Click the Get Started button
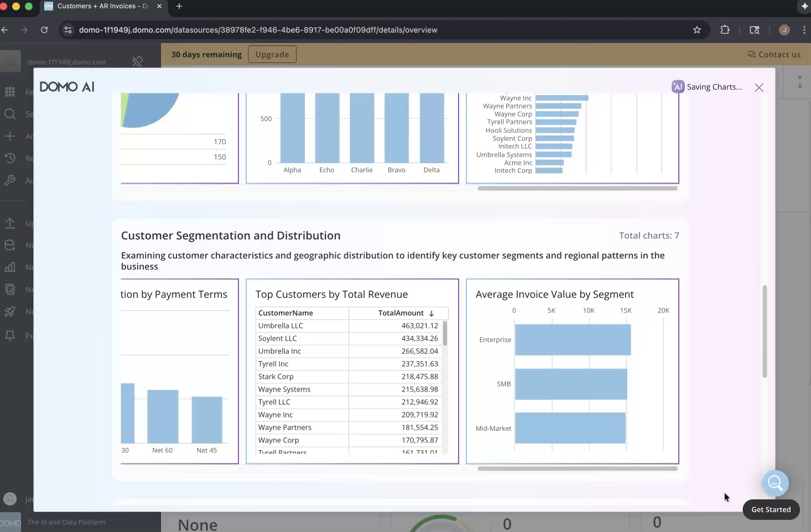Image resolution: width=811 pixels, height=532 pixels. (x=771, y=509)
